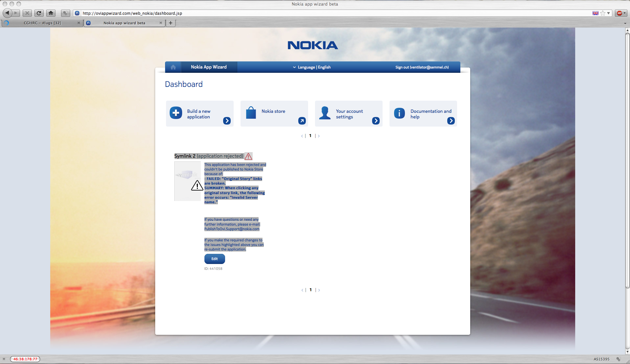Select page 1 in top pagination
Screen dimensions: 630x364
(x=310, y=136)
